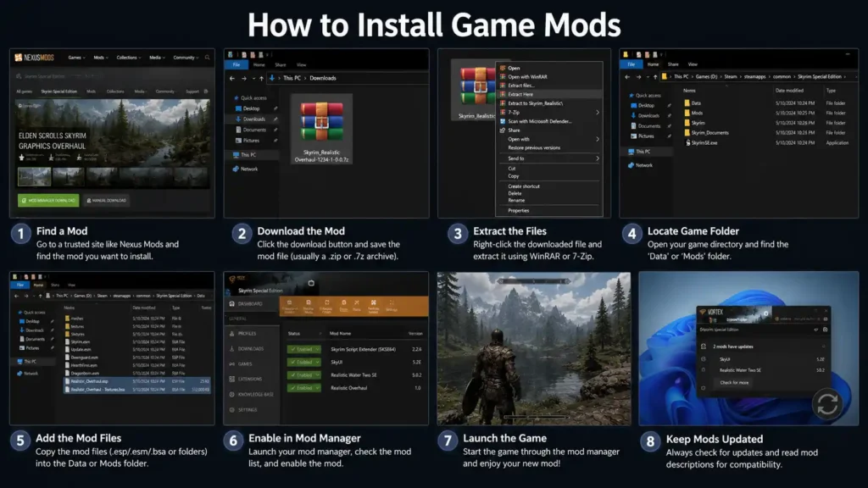Select the SkyrimSE.exe application file
Image resolution: width=868 pixels, height=488 pixels.
pos(701,142)
